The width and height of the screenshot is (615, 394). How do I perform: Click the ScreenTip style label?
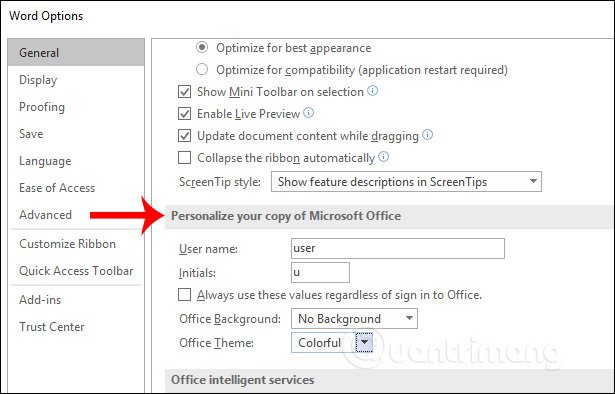pyautogui.click(x=220, y=182)
